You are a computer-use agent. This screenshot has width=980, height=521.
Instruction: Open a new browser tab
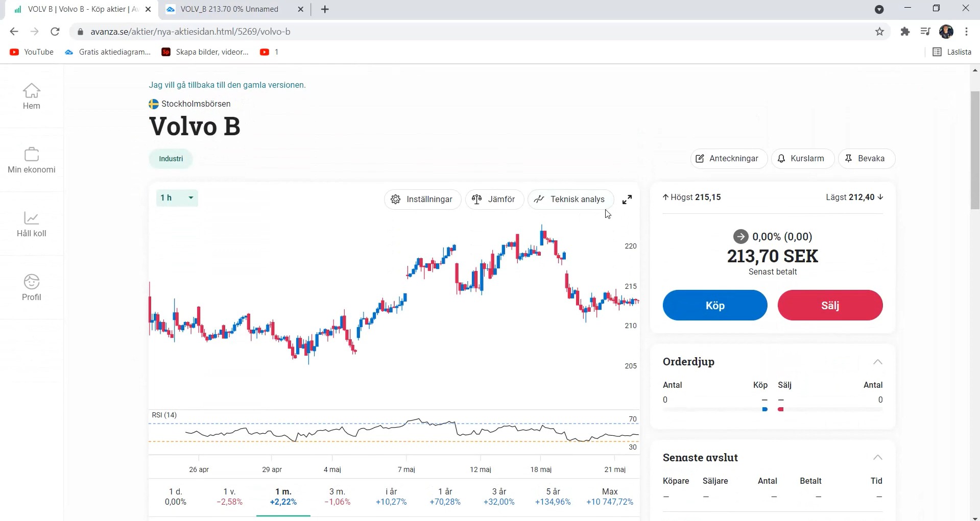click(325, 9)
